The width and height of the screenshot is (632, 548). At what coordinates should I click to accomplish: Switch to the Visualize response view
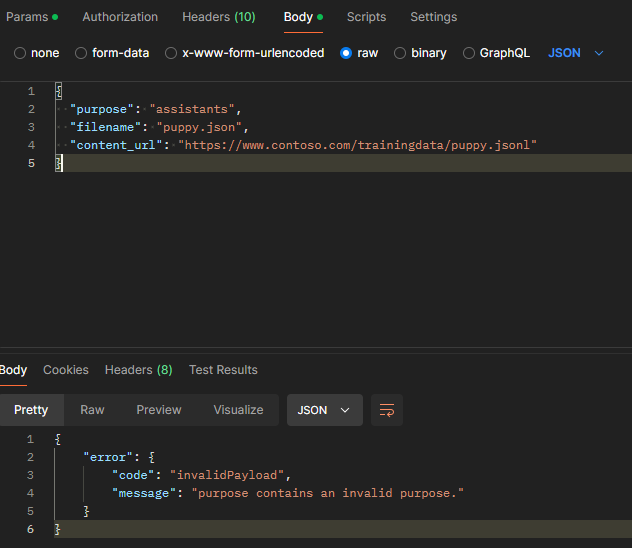(239, 410)
